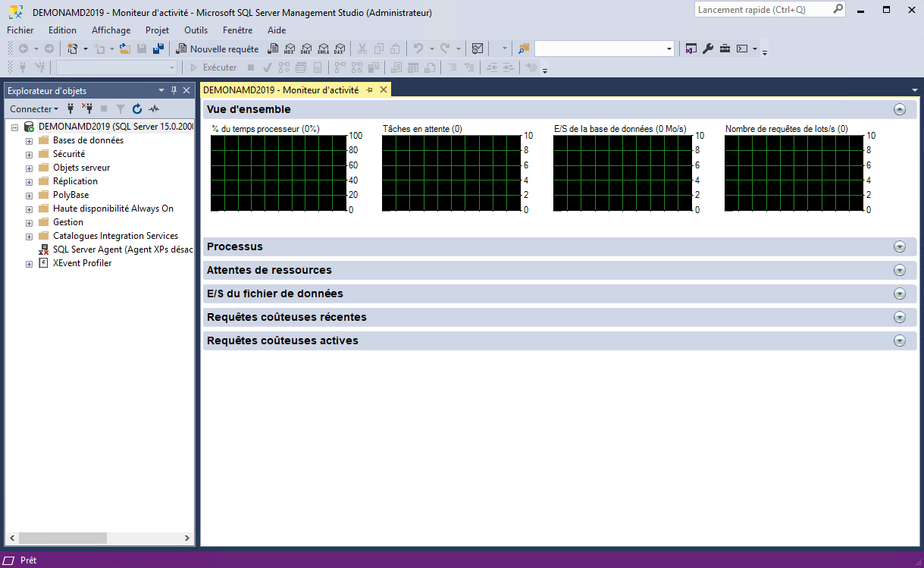Open the Affichage menu
The width and height of the screenshot is (924, 568).
click(x=111, y=30)
